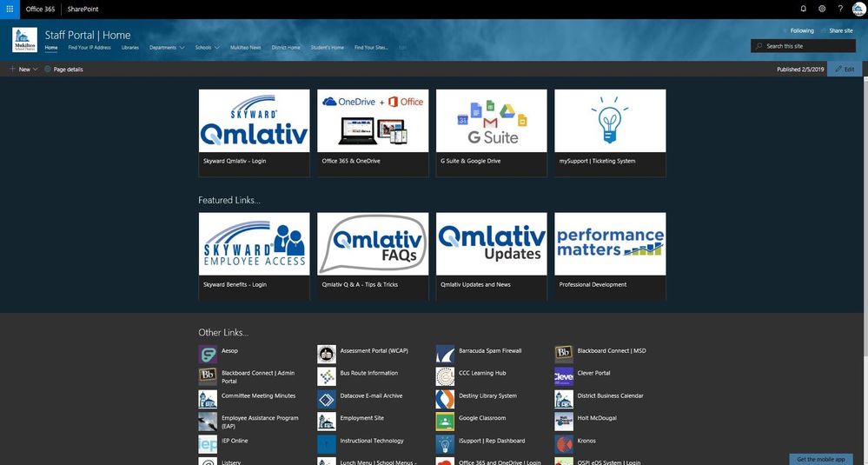Click the Aesop icon

coord(208,355)
